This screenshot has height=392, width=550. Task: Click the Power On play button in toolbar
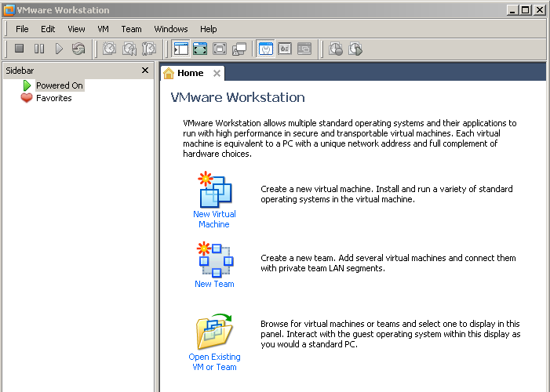[59, 49]
